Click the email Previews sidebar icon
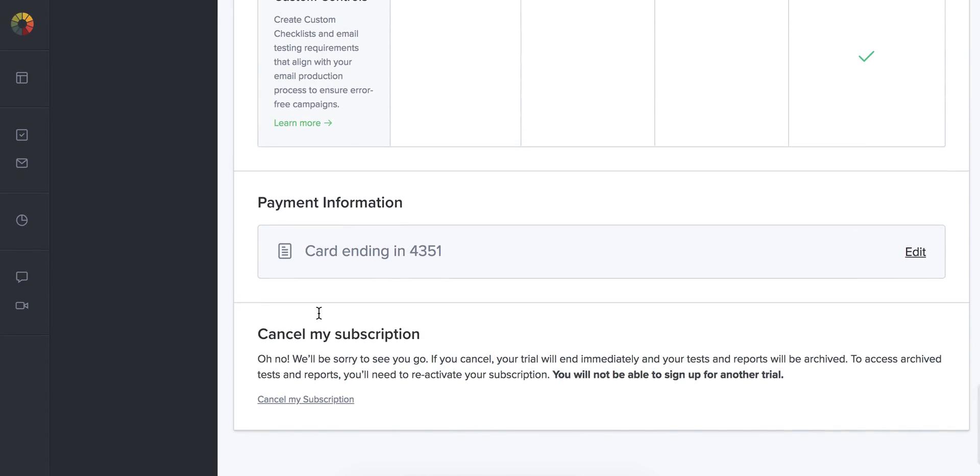 pos(21,163)
